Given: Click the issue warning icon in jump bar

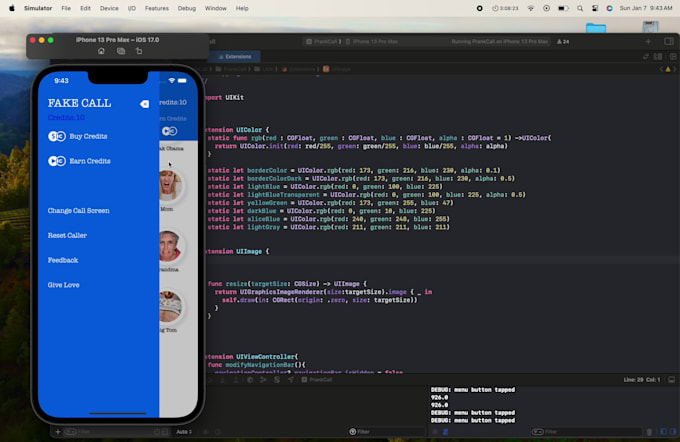Looking at the screenshot, I should [668, 69].
